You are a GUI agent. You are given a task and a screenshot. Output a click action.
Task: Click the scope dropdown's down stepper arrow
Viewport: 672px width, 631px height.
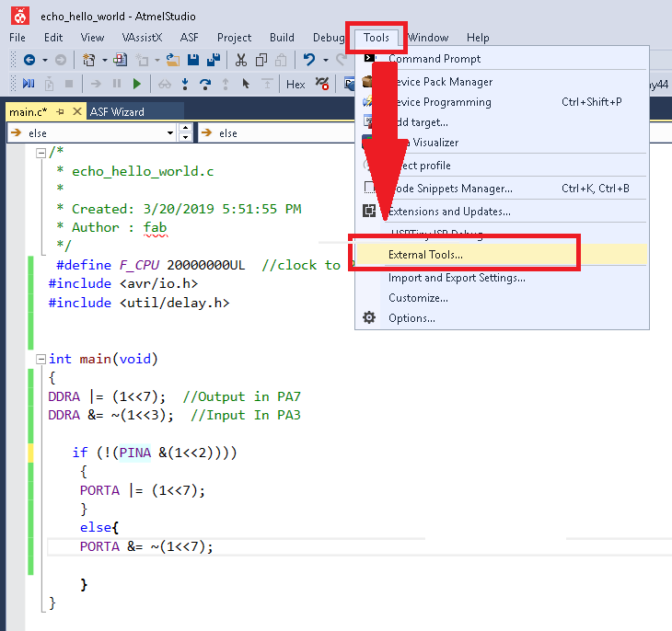(185, 137)
